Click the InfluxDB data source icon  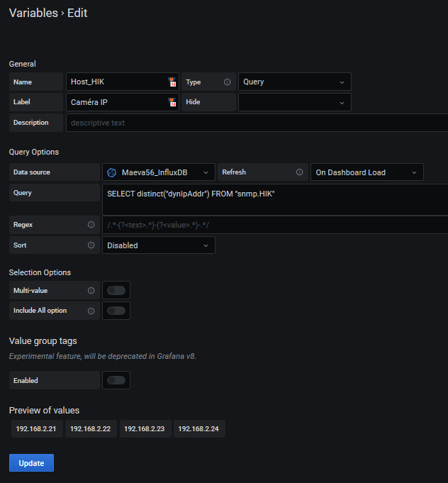(111, 172)
